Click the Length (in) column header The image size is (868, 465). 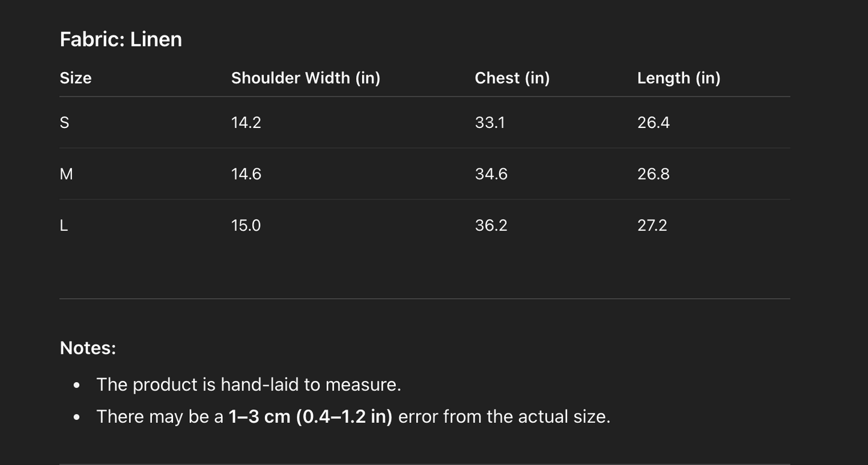[x=678, y=78]
